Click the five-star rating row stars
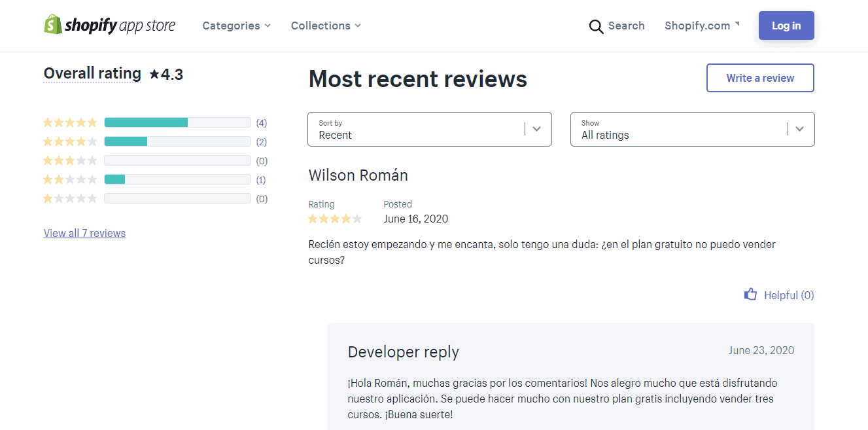 coord(70,122)
